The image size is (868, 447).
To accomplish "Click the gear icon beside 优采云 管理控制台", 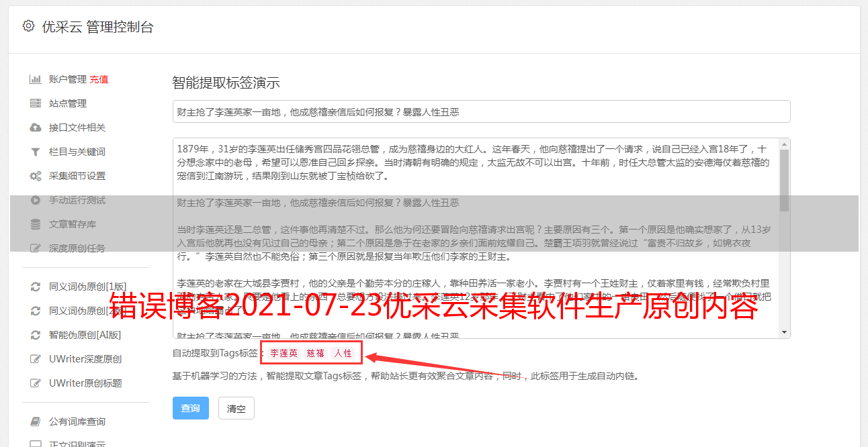I will tap(28, 26).
